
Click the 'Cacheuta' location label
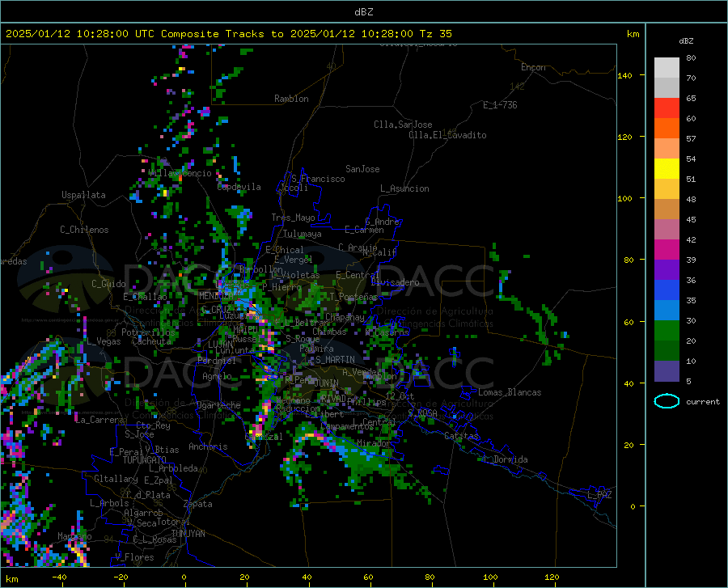(151, 341)
